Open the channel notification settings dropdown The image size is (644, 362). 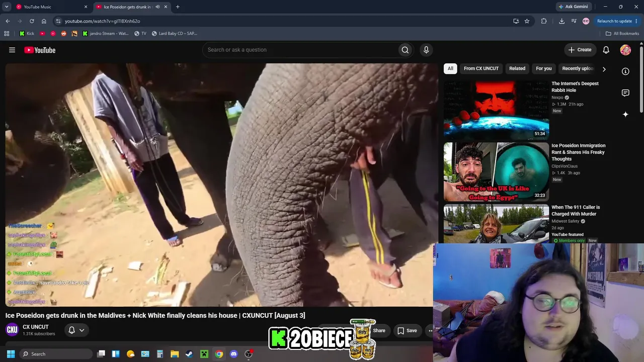(76, 330)
